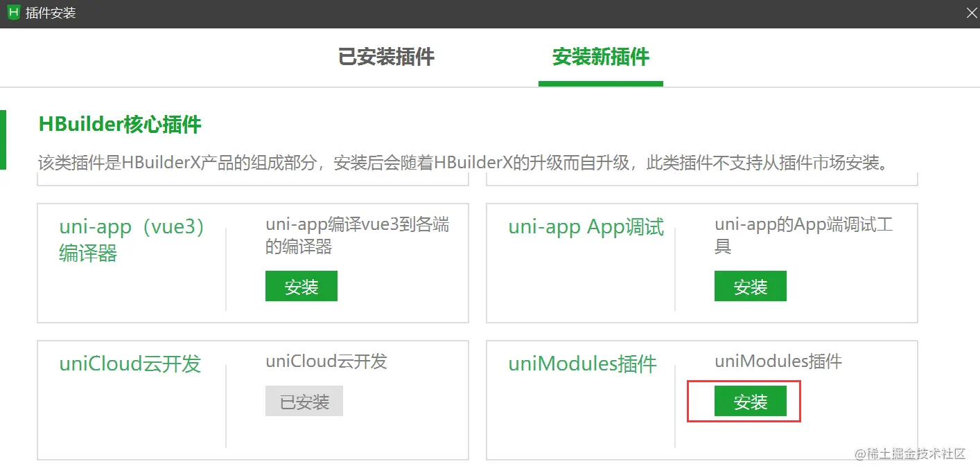The width and height of the screenshot is (980, 475).
Task: Open the uniCloud云开发 title link
Action: [x=130, y=364]
